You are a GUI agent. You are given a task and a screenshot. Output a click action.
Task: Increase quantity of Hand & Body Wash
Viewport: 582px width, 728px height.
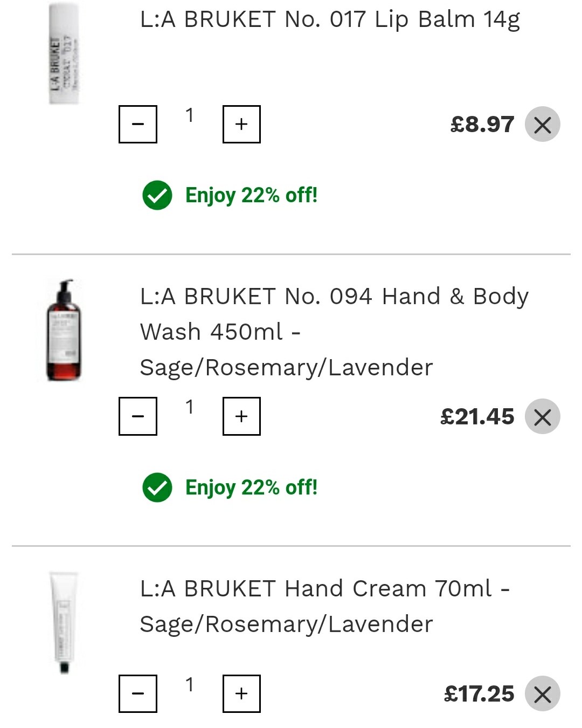[x=241, y=416]
